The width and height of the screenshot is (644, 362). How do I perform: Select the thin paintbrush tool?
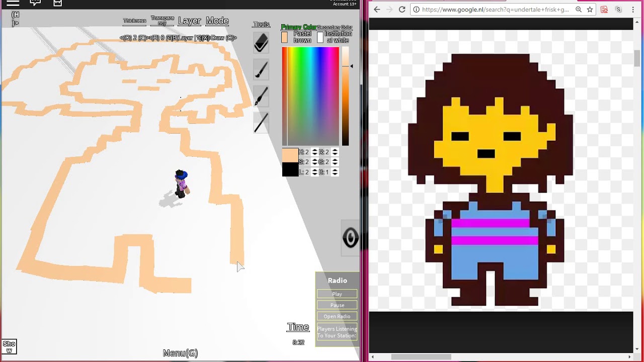(x=261, y=69)
